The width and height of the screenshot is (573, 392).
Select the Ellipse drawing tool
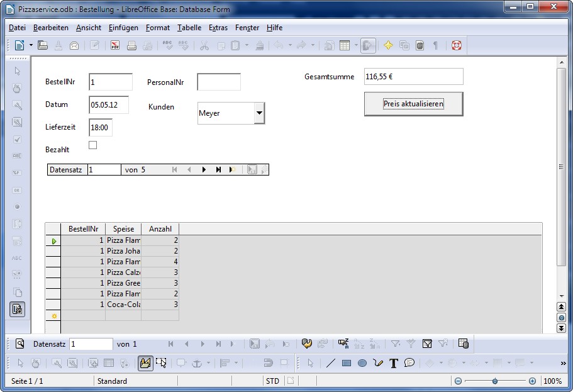[362, 363]
